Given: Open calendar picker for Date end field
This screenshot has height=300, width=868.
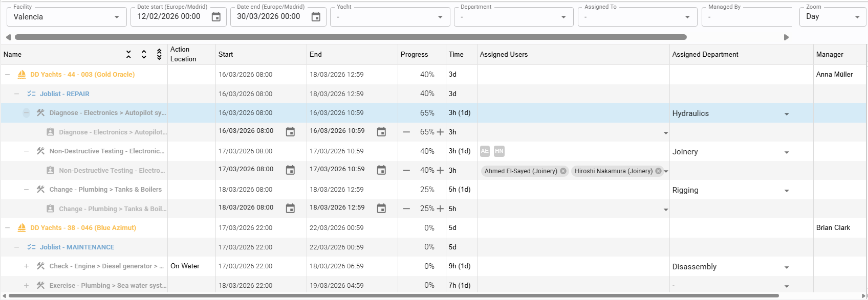Looking at the screenshot, I should click(316, 17).
